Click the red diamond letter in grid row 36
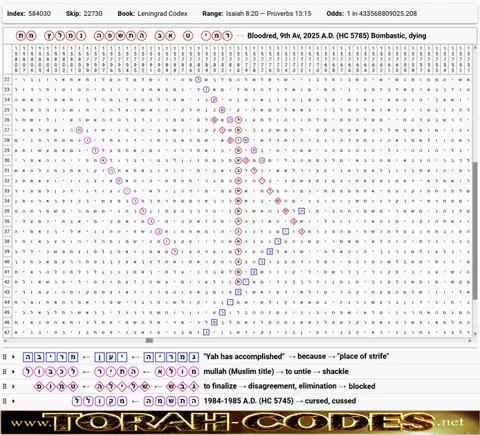The image size is (480, 435). click(294, 221)
